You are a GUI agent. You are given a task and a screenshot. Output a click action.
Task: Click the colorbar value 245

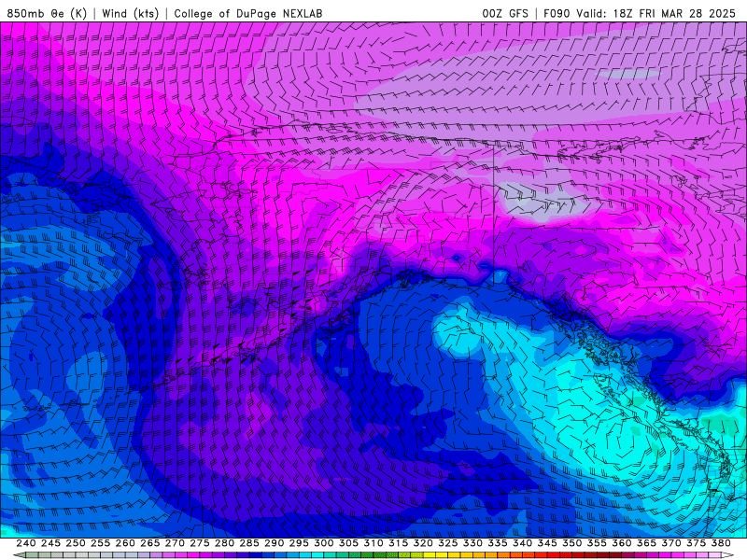click(x=50, y=543)
